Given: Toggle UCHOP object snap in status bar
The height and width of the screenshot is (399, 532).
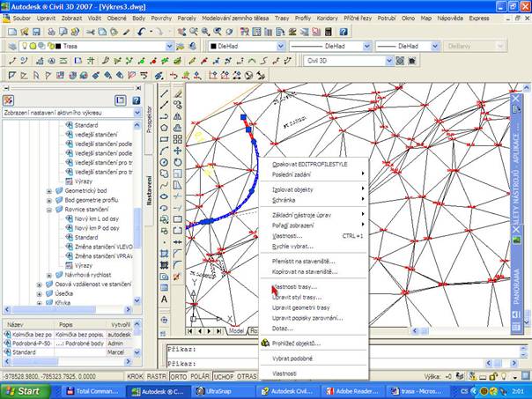Looking at the screenshot, I should point(224,377).
